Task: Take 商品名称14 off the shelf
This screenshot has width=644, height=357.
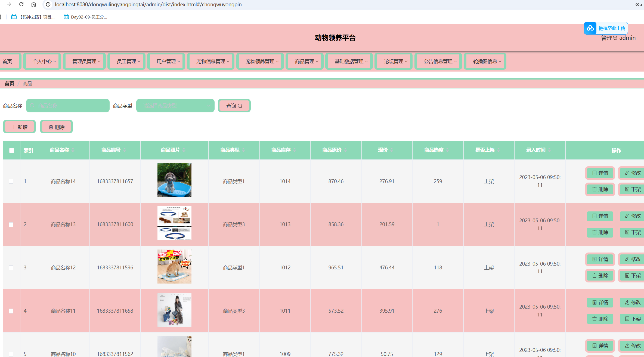Action: pos(631,189)
